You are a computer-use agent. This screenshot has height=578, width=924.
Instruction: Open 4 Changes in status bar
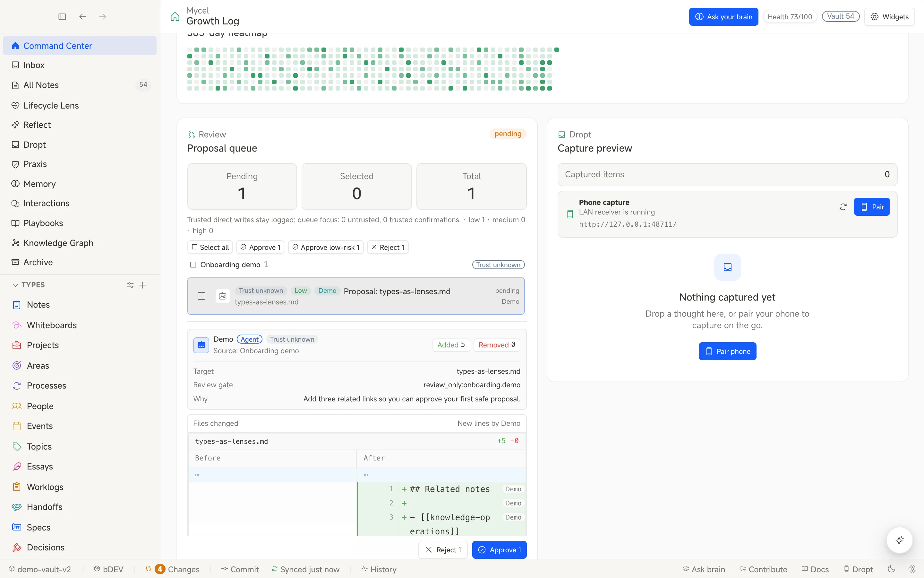pos(173,569)
